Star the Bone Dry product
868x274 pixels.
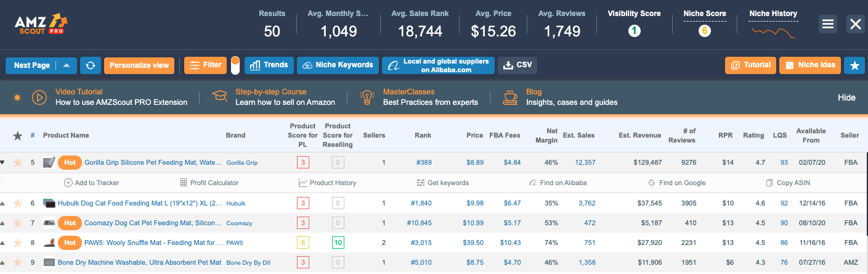tap(17, 262)
